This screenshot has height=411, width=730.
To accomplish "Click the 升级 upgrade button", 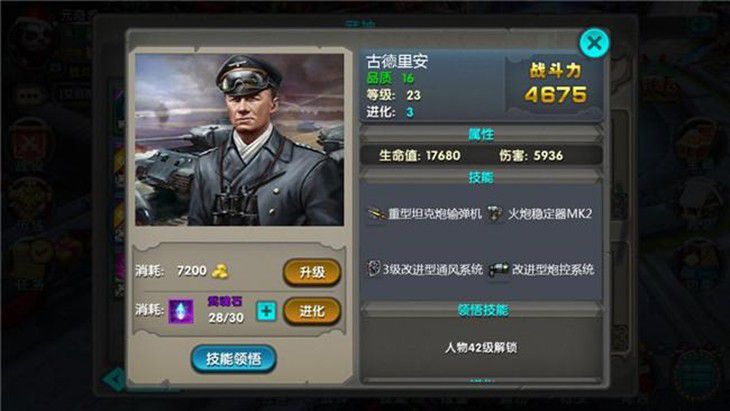I will (312, 272).
